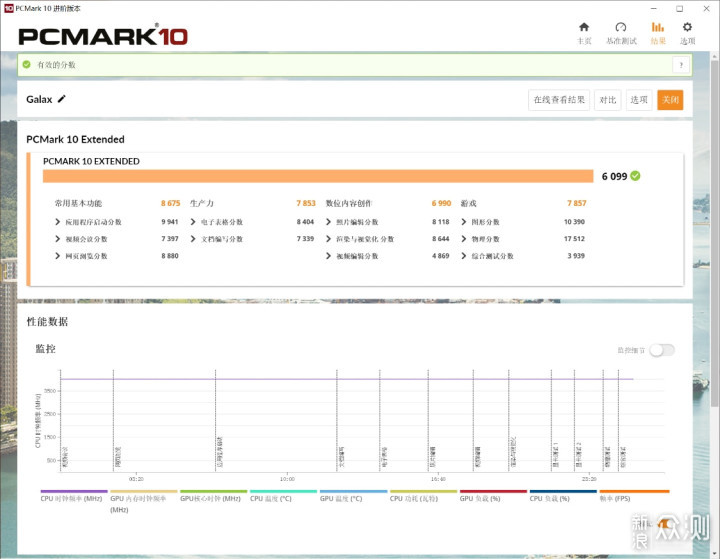This screenshot has width=720, height=559.
Task: Open the Home (主页) tab
Action: click(x=584, y=33)
